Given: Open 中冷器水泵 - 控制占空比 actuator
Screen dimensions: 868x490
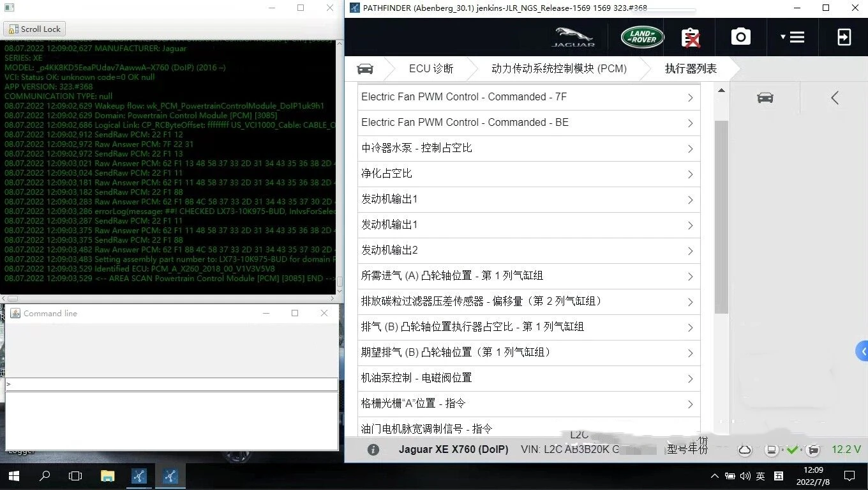Looking at the screenshot, I should tap(528, 148).
